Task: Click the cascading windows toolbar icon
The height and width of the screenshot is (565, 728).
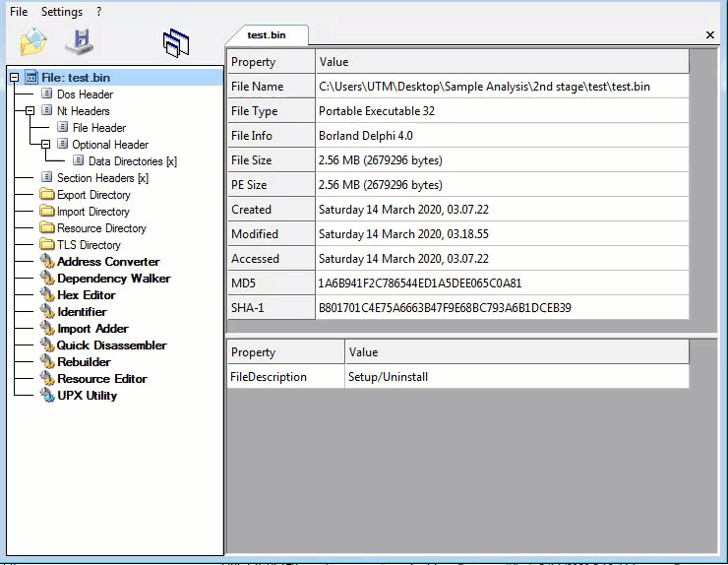Action: click(176, 42)
